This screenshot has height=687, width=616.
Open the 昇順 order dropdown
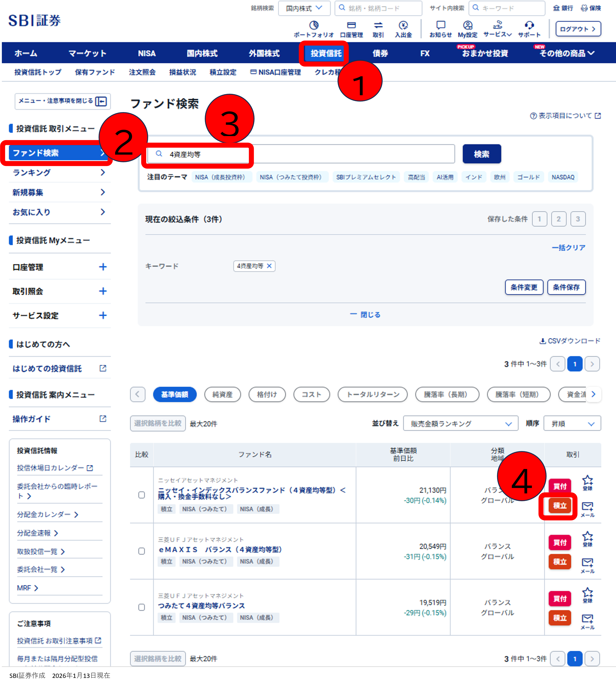pyautogui.click(x=572, y=423)
